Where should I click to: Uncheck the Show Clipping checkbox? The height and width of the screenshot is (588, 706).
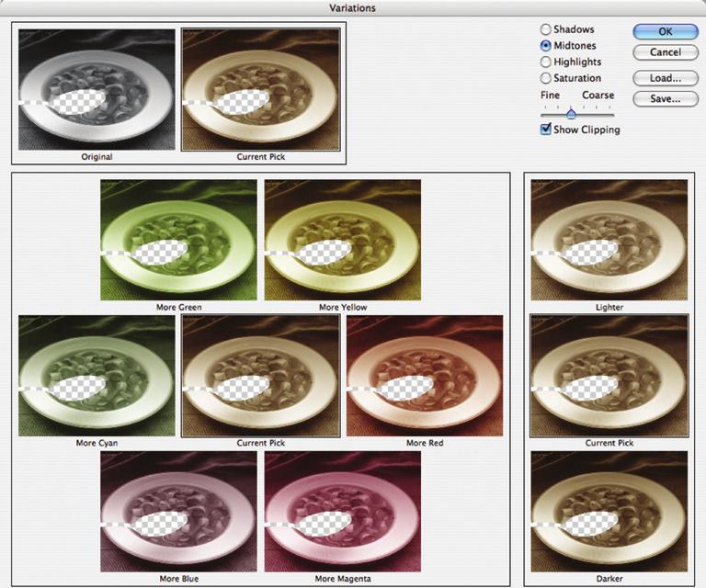coord(546,130)
